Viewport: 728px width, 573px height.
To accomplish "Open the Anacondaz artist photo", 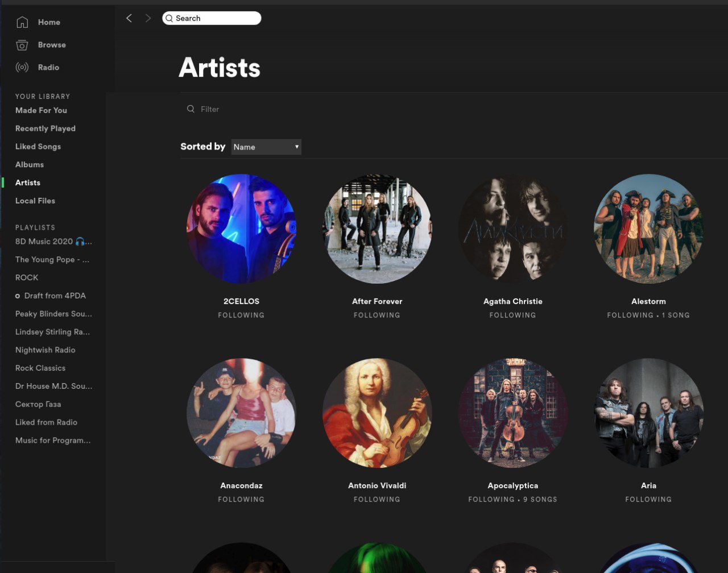I will (241, 413).
